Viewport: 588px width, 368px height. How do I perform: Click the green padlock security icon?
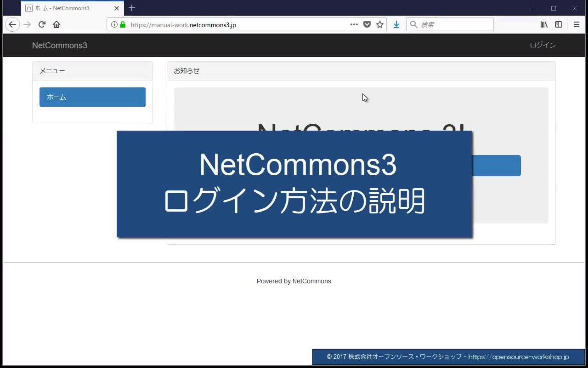pos(123,24)
